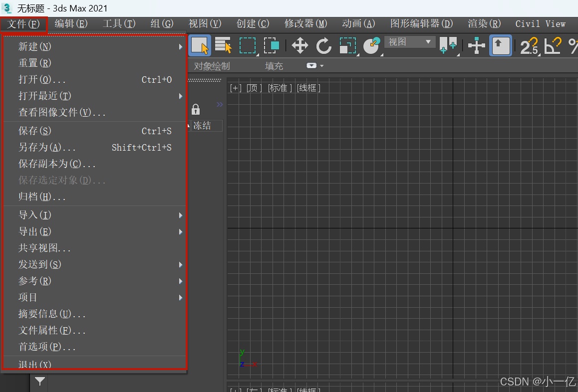The width and height of the screenshot is (578, 392).
Task: Expand the 打开最近(T) submenu
Action: point(94,96)
